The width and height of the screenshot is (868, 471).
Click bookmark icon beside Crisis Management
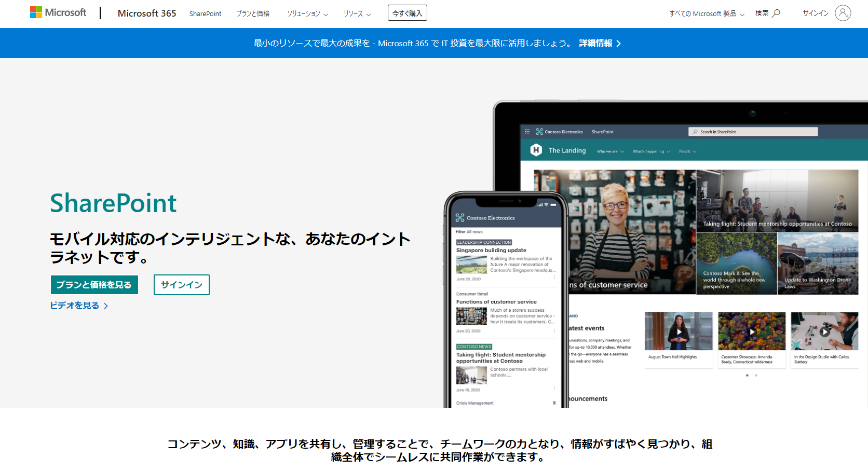point(554,403)
